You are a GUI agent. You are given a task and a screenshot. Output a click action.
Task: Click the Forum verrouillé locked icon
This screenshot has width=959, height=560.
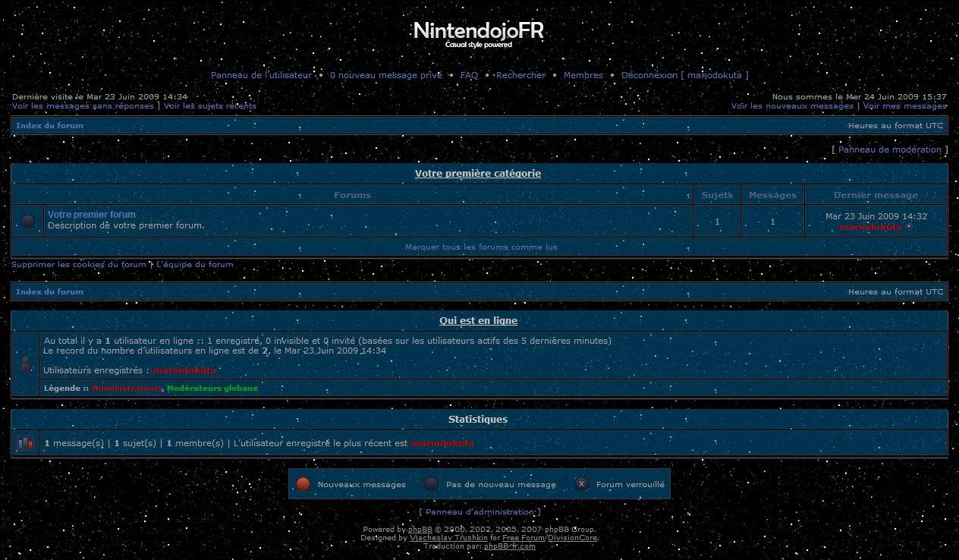581,484
